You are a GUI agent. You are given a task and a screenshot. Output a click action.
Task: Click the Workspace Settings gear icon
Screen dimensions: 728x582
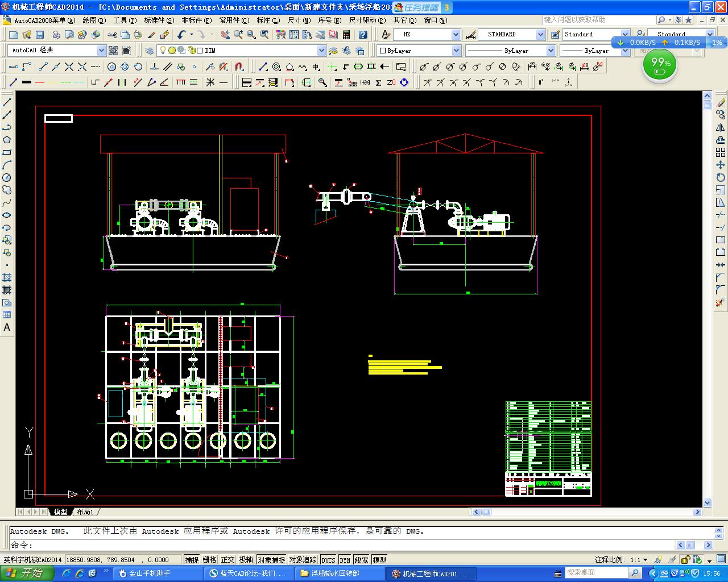point(113,51)
